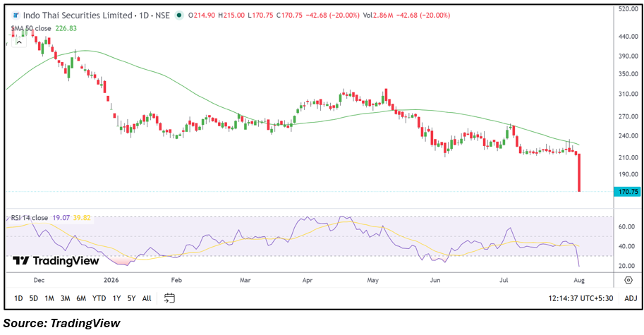Select the All time range
The width and height of the screenshot is (644, 335).
click(147, 298)
